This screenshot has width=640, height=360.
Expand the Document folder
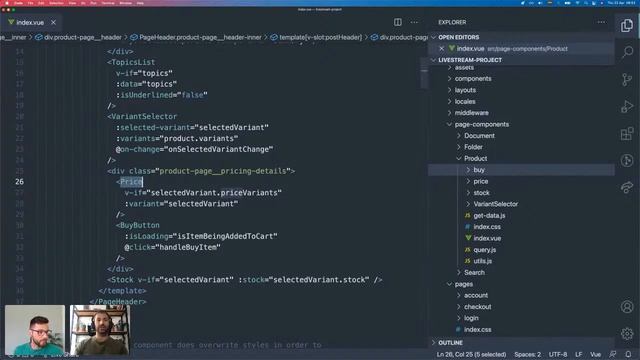[x=479, y=136]
